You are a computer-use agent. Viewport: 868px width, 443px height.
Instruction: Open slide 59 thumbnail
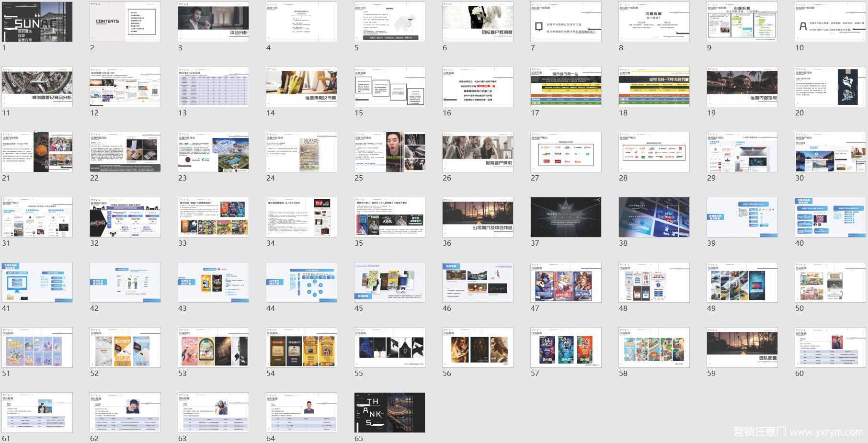[x=742, y=348]
